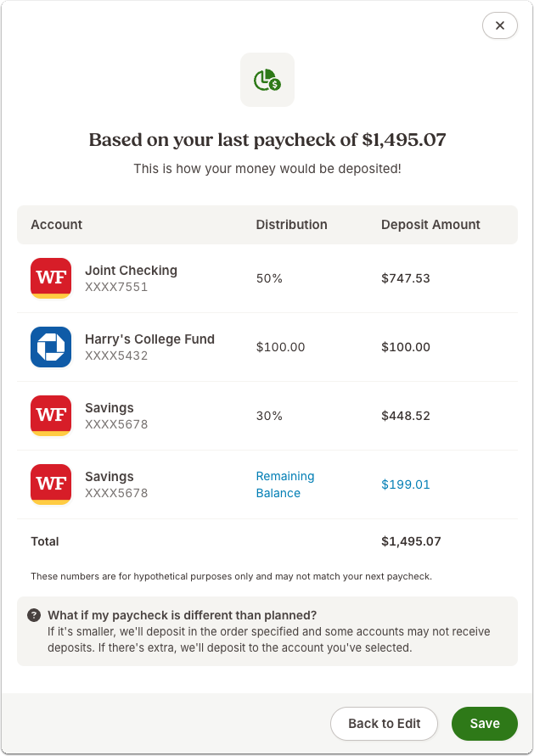
Task: Click the total $1,495.07 amount
Action: point(411,541)
